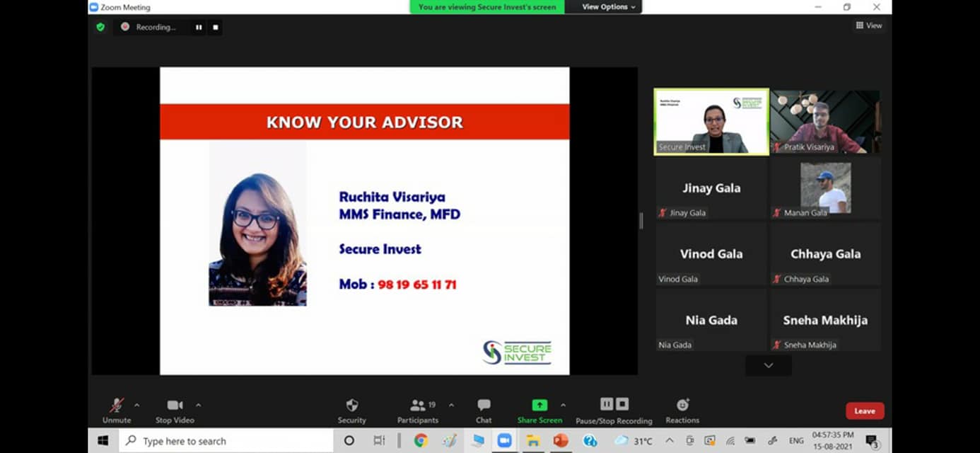Toggle Stop Video camera button
This screenshot has width=980, height=453.
pyautogui.click(x=175, y=409)
